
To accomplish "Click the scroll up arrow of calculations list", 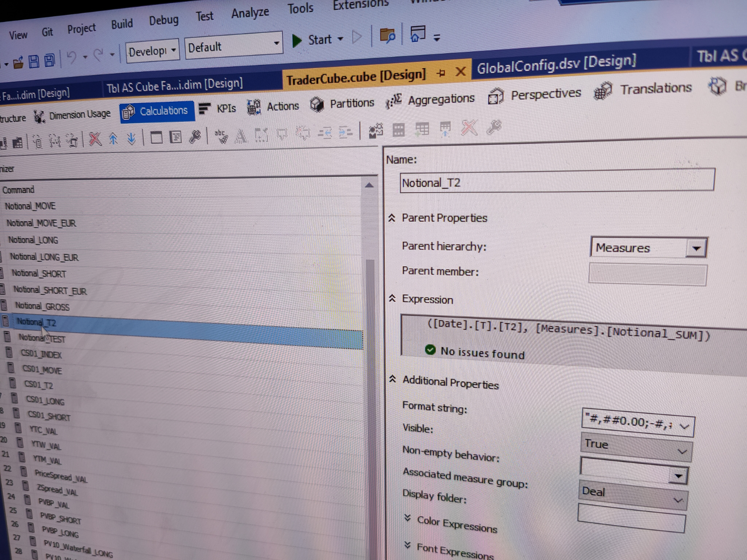I will pyautogui.click(x=369, y=185).
